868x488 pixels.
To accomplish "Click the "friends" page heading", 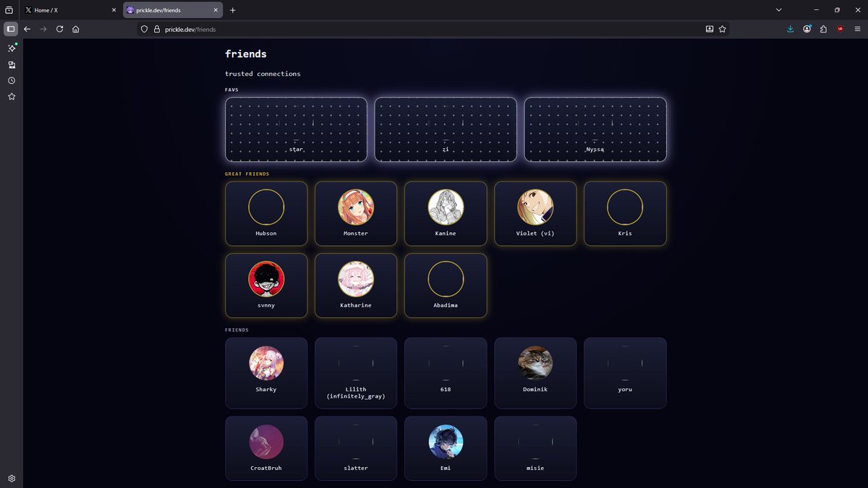I will pyautogui.click(x=246, y=54).
